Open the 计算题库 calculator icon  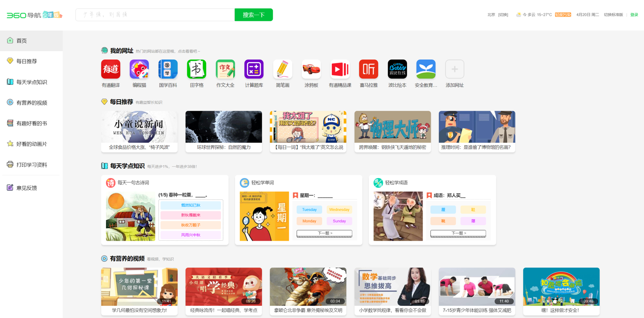pos(254,69)
